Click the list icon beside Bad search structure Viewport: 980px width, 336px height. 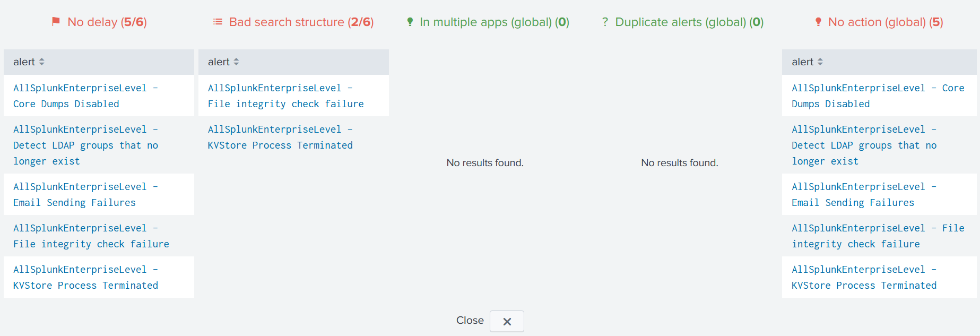218,22
